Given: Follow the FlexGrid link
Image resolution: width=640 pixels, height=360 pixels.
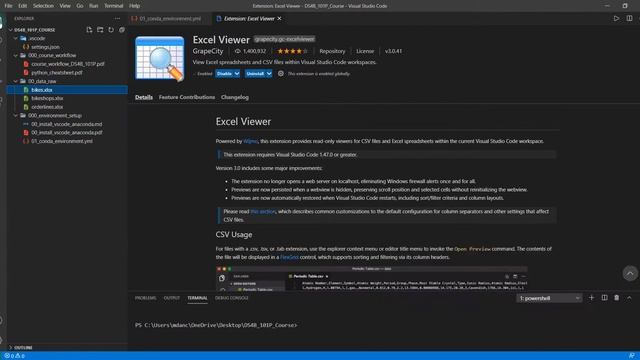Looking at the screenshot, I should click(x=289, y=257).
